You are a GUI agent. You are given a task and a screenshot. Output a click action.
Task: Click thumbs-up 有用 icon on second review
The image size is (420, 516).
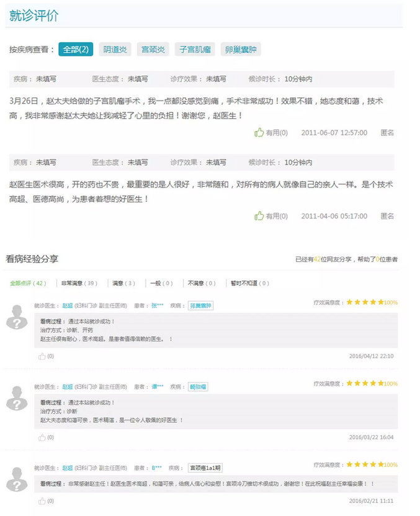[259, 216]
